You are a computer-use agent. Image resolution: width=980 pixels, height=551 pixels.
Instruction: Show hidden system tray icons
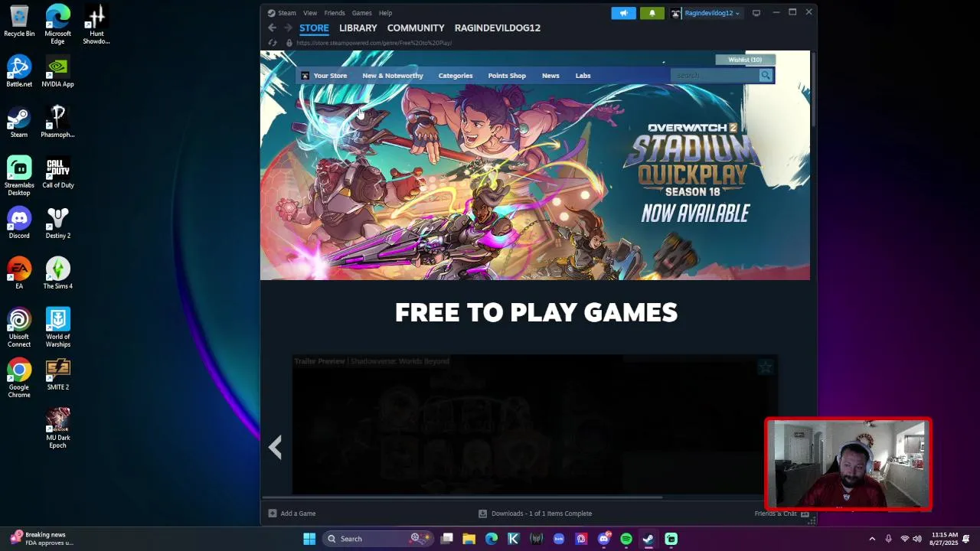[x=872, y=539]
